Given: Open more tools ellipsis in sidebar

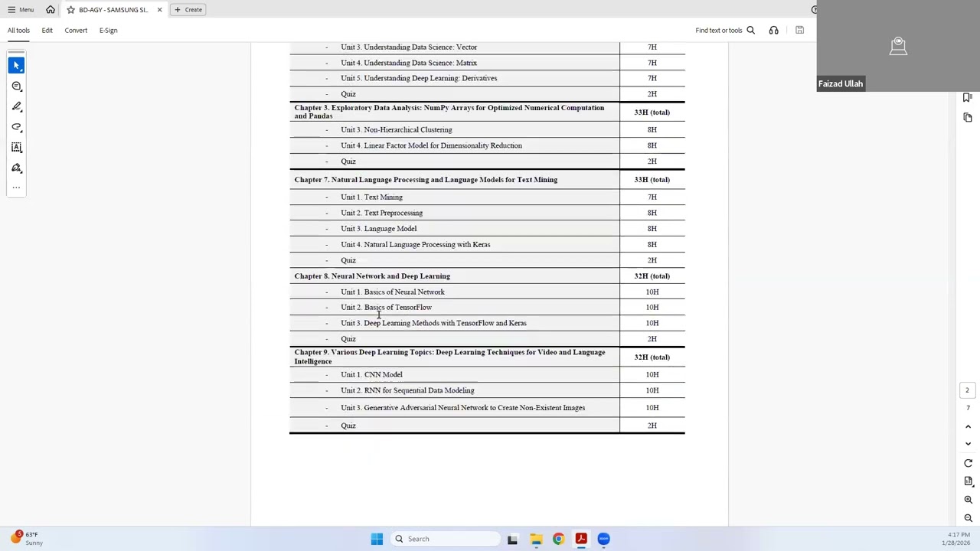Looking at the screenshot, I should [17, 187].
